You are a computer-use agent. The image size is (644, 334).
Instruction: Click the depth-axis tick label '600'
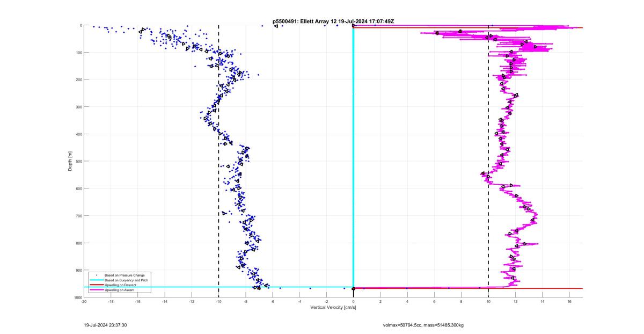pyautogui.click(x=78, y=188)
